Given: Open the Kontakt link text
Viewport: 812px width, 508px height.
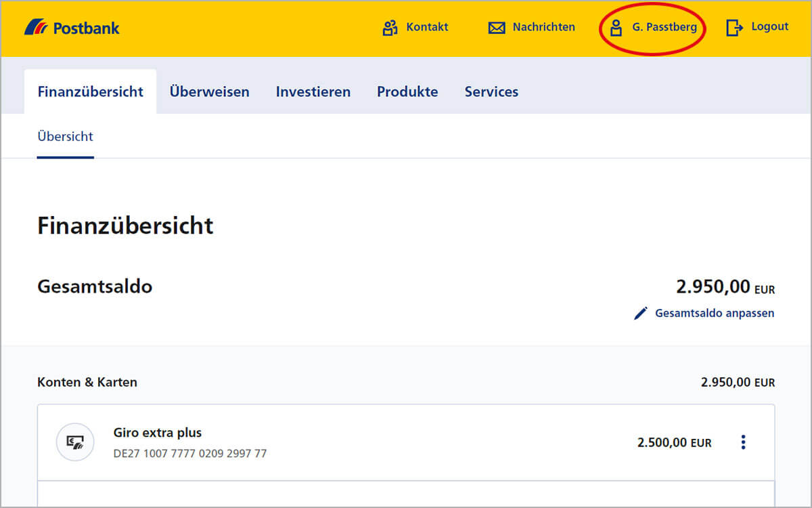Looking at the screenshot, I should [x=427, y=27].
